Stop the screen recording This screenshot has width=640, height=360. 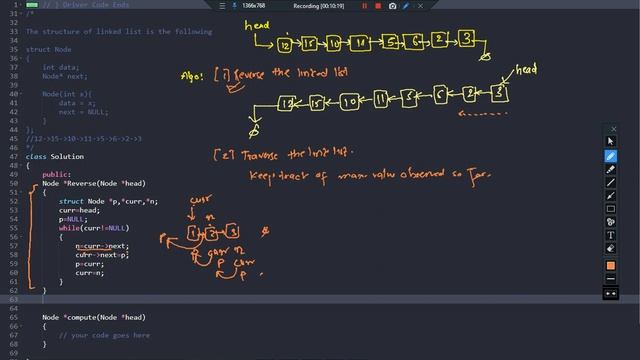click(x=378, y=6)
